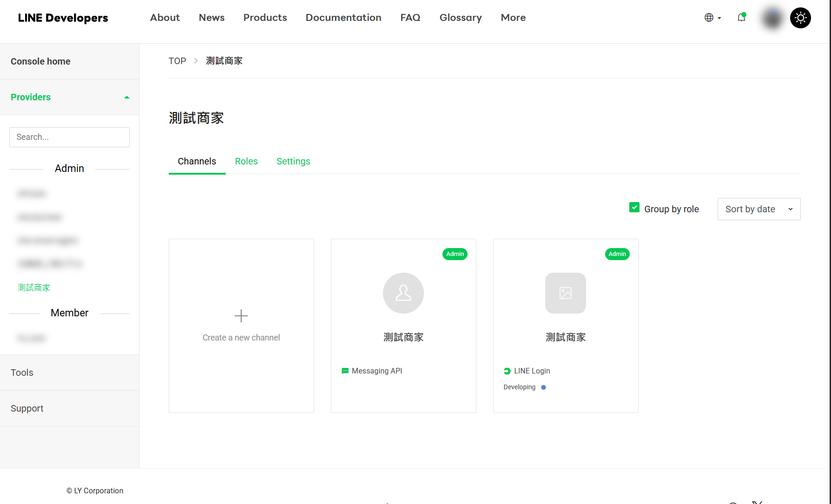
Task: Switch to the Roles tab
Action: coord(246,162)
